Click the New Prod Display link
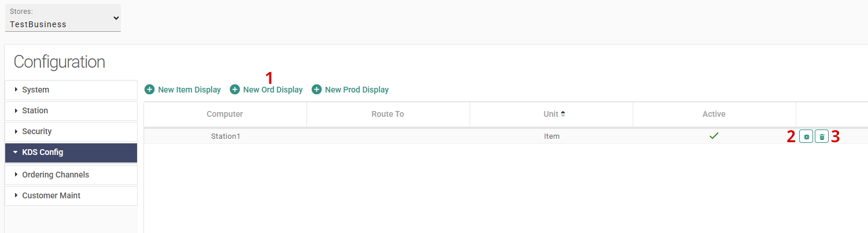This screenshot has height=233, width=868. 357,90
